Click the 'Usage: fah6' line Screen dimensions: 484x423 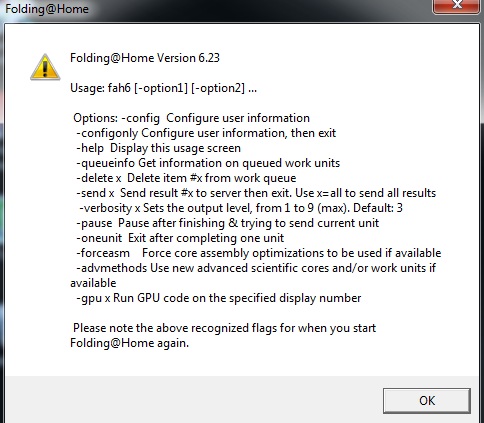(163, 88)
